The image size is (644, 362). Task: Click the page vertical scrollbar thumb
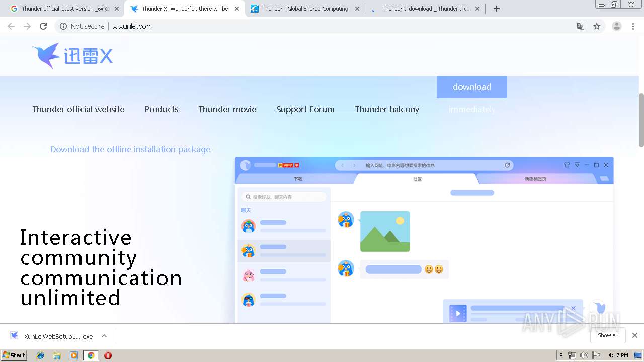tap(641, 120)
